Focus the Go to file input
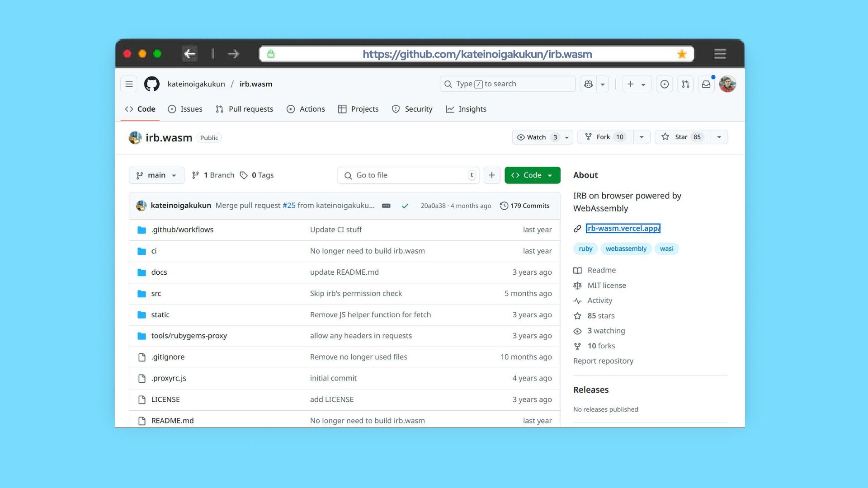The width and height of the screenshot is (868, 488). 407,175
